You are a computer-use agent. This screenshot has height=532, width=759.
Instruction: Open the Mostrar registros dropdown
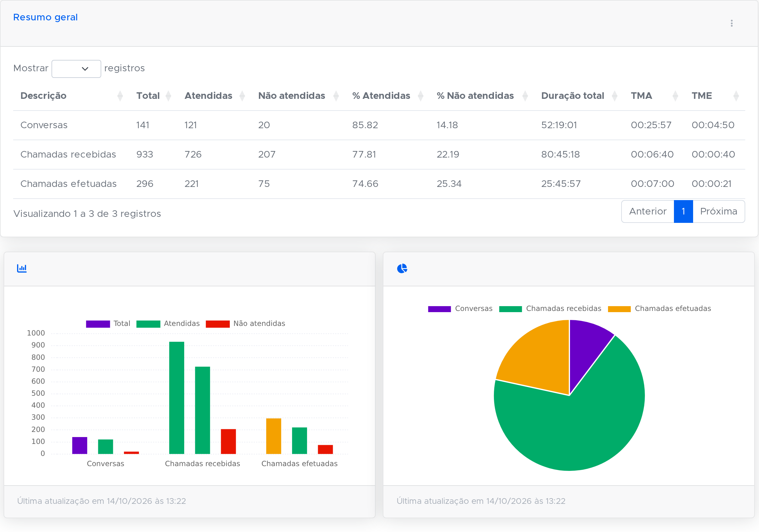tap(76, 69)
